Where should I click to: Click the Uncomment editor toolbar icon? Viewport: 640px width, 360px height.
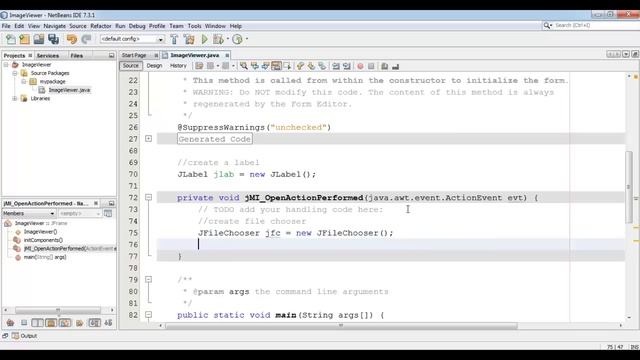click(x=395, y=66)
